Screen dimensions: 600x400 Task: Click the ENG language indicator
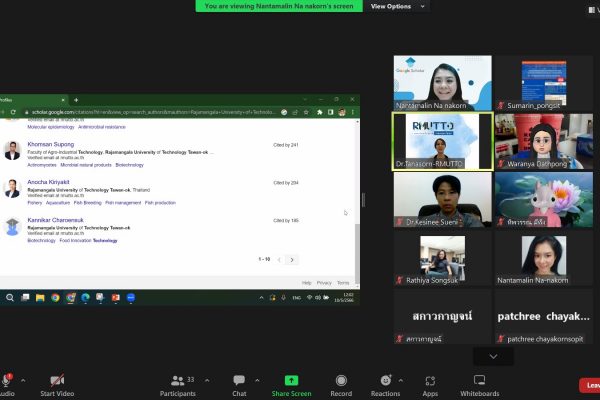coord(297,297)
